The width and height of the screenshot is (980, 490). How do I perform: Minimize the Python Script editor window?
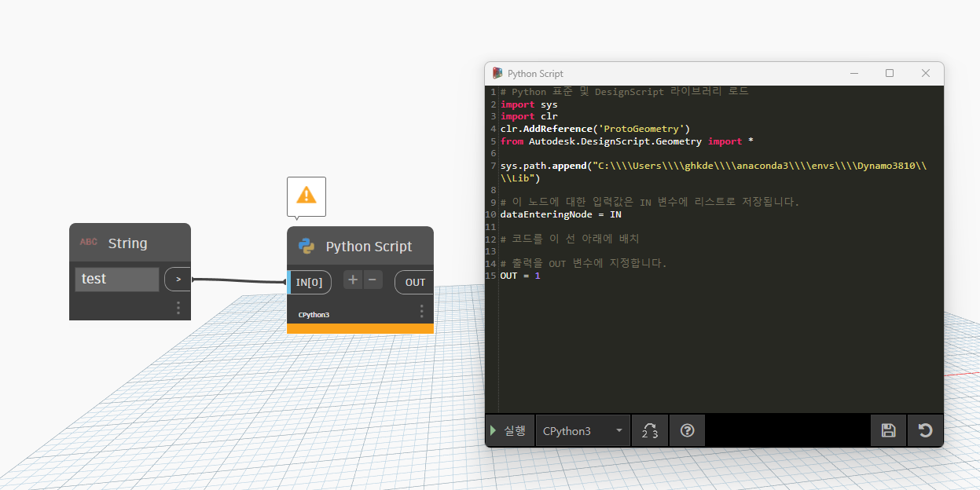854,73
